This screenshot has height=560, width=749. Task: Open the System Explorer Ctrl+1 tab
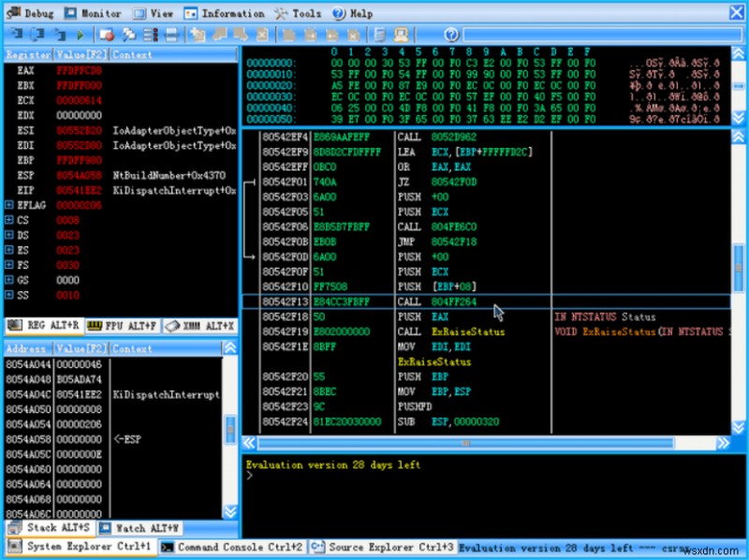tap(81, 546)
